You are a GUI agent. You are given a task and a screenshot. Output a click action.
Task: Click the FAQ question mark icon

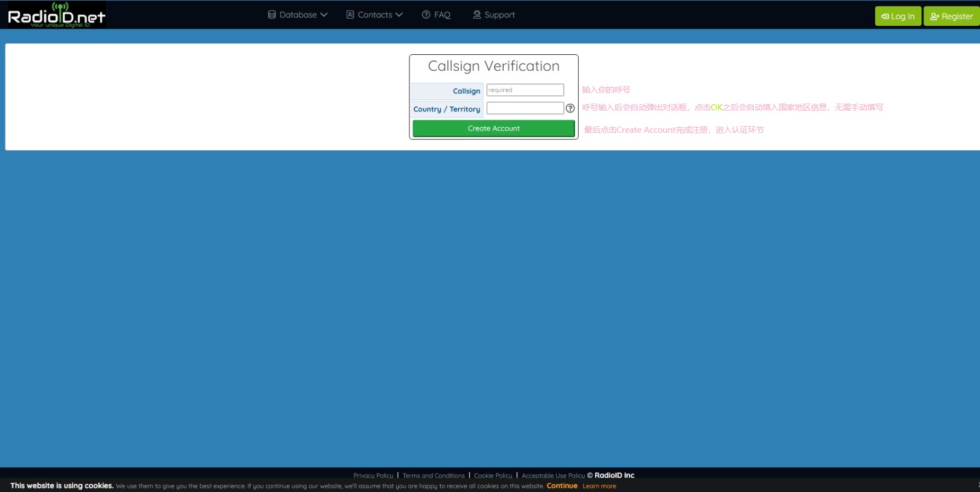(426, 15)
